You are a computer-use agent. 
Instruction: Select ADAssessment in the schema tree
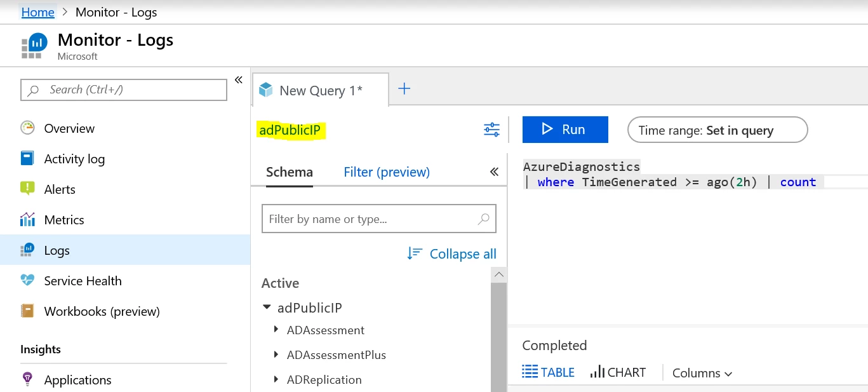(x=326, y=330)
